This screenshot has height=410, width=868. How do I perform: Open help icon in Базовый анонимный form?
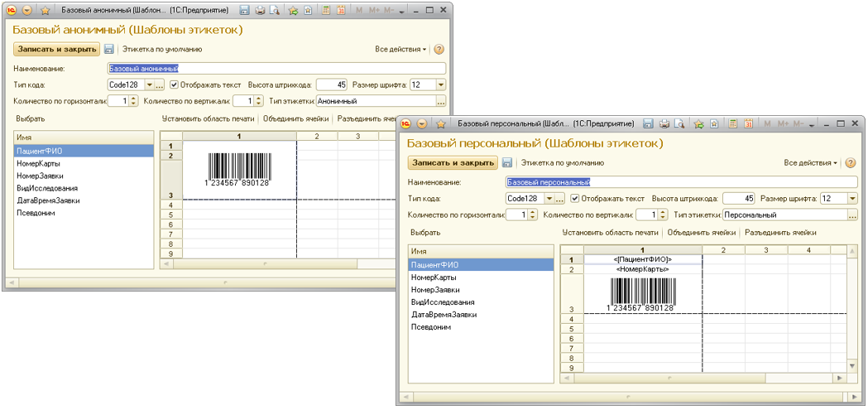[439, 50]
